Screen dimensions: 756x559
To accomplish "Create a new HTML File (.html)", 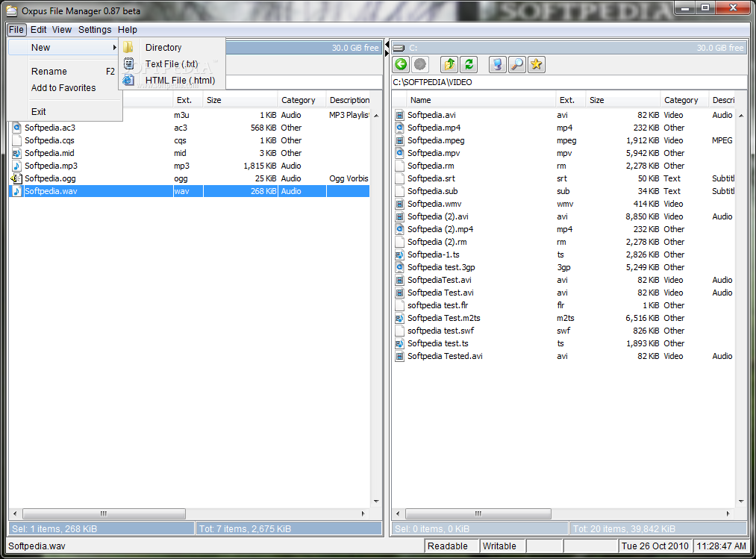I will (172, 80).
